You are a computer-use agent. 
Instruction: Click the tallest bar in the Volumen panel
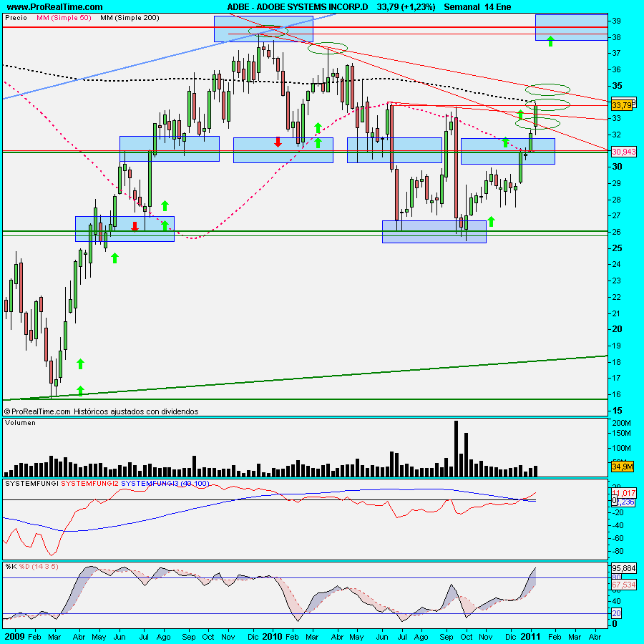point(456,449)
